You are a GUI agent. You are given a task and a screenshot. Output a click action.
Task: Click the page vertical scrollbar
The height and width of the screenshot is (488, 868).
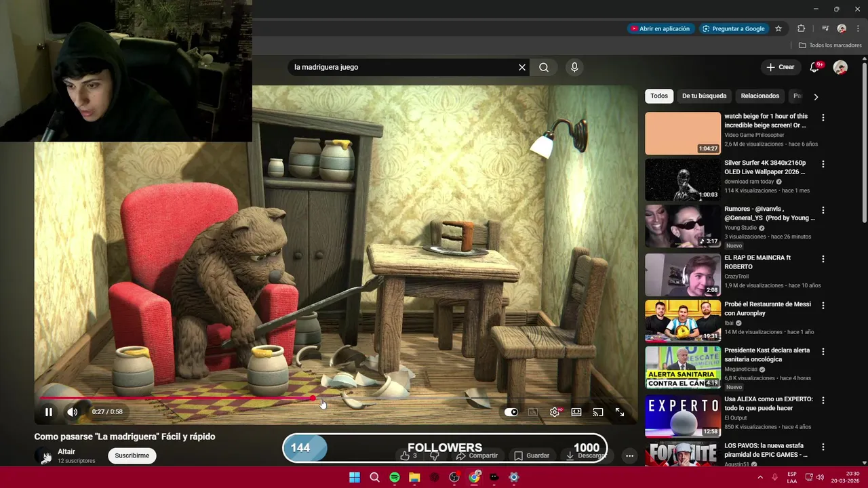pos(864,142)
